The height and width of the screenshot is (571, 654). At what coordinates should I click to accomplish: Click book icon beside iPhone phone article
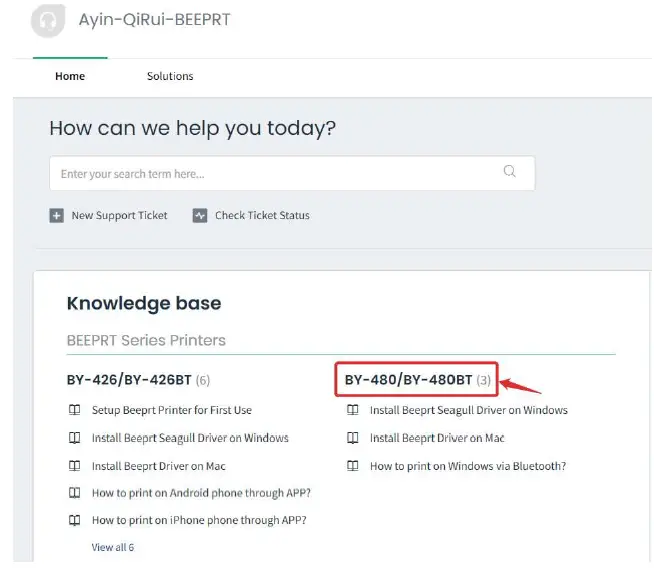pos(74,520)
